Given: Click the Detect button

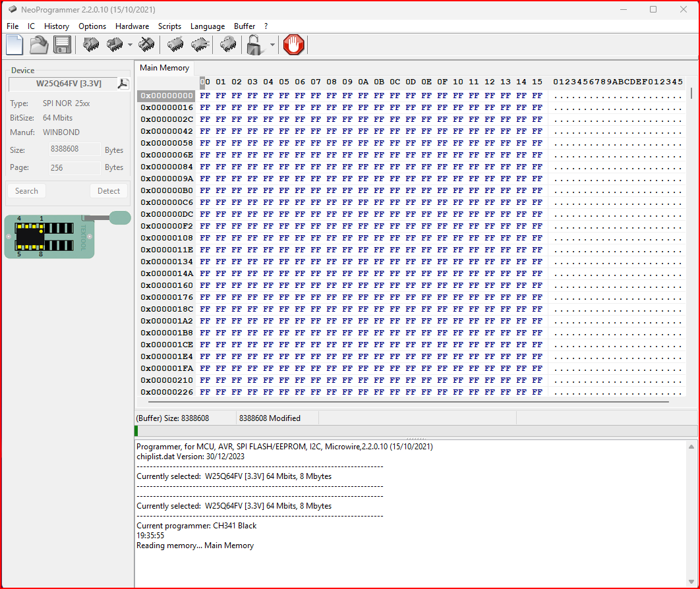Looking at the screenshot, I should (x=108, y=190).
